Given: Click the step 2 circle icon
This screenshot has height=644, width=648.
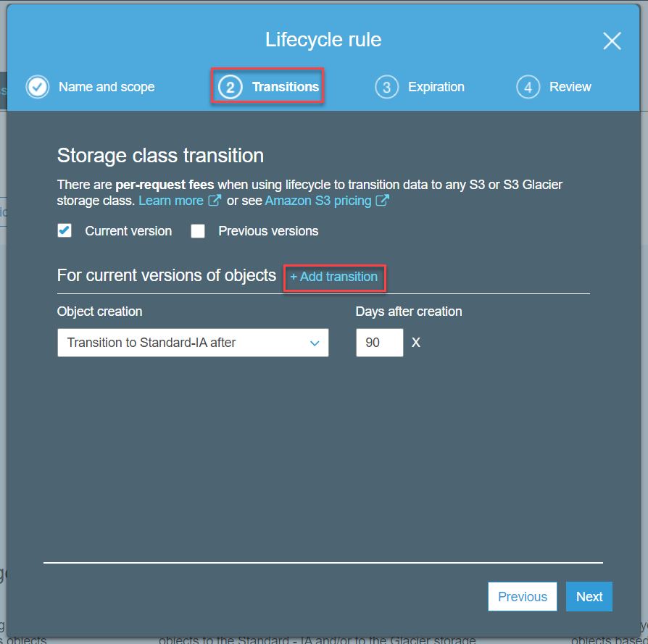Looking at the screenshot, I should [230, 87].
